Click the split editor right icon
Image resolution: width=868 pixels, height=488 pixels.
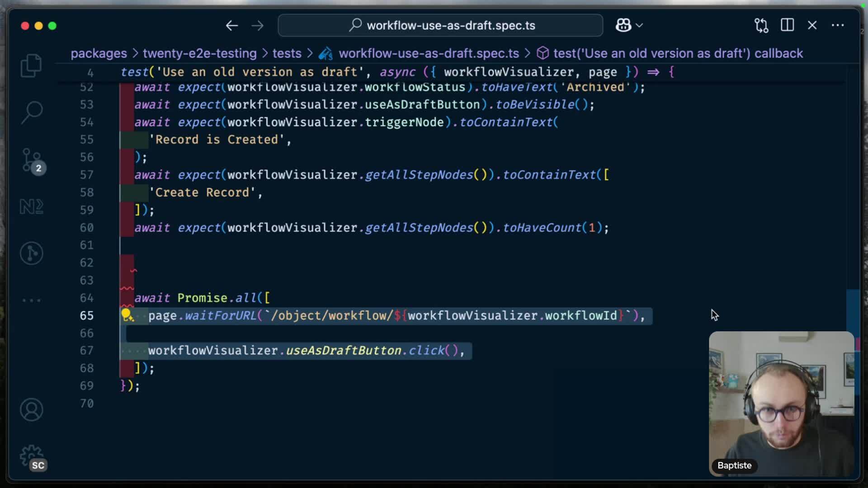coord(787,25)
